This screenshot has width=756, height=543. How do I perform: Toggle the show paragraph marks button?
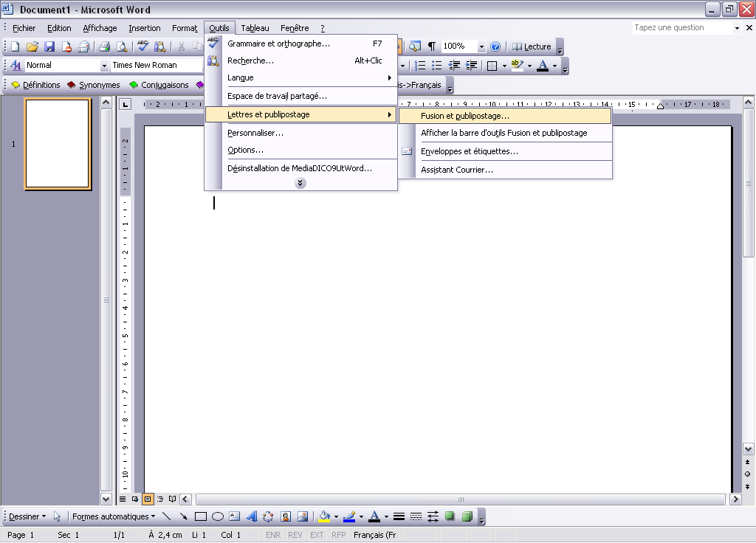[x=432, y=46]
